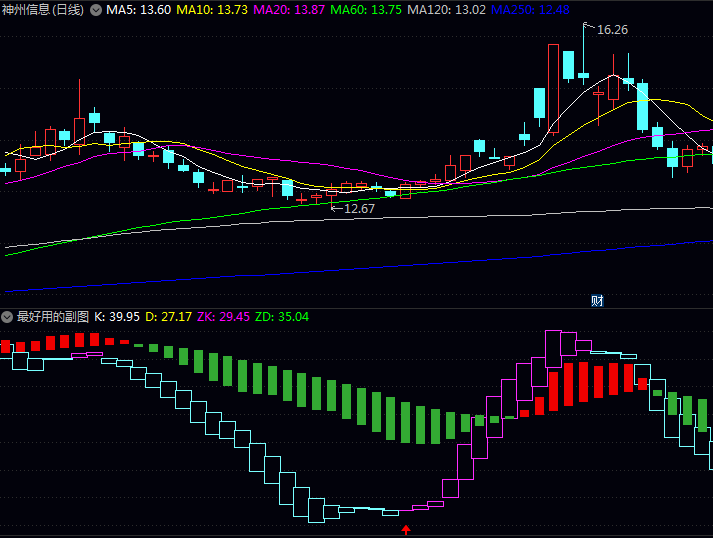713x538 pixels.
Task: Click the green ZD value 35.04
Action: pyautogui.click(x=282, y=317)
